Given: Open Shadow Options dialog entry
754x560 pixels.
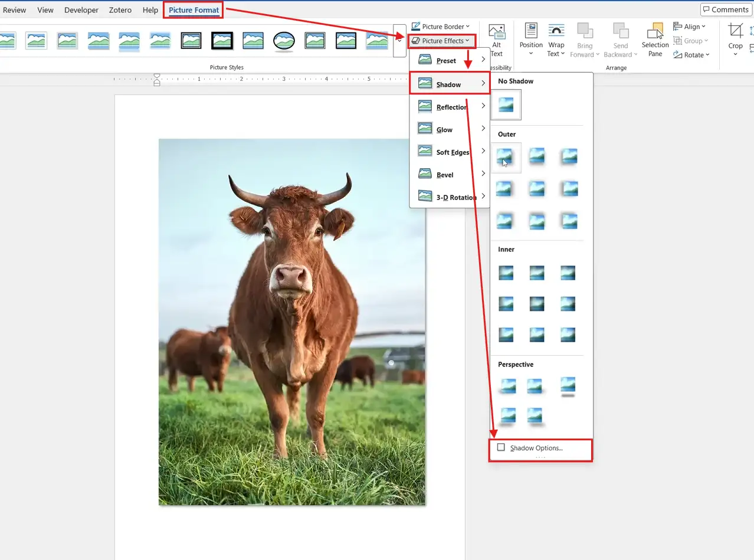Looking at the screenshot, I should (x=540, y=448).
